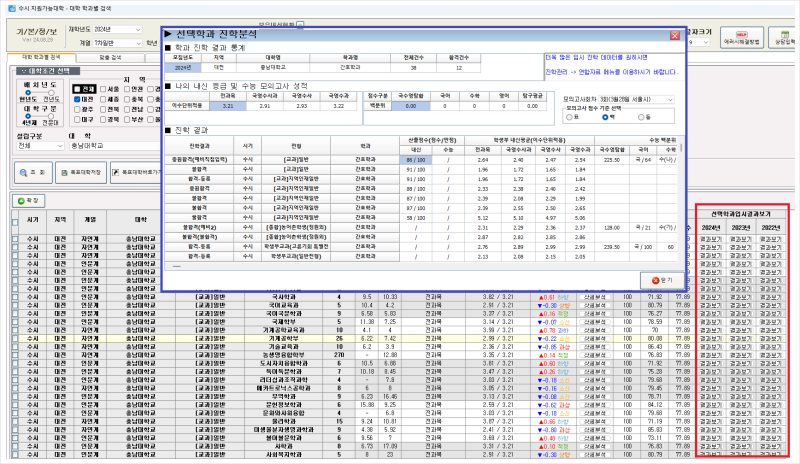The width and height of the screenshot is (800, 464).
Task: Click the green 확장 expand button
Action: click(x=28, y=201)
